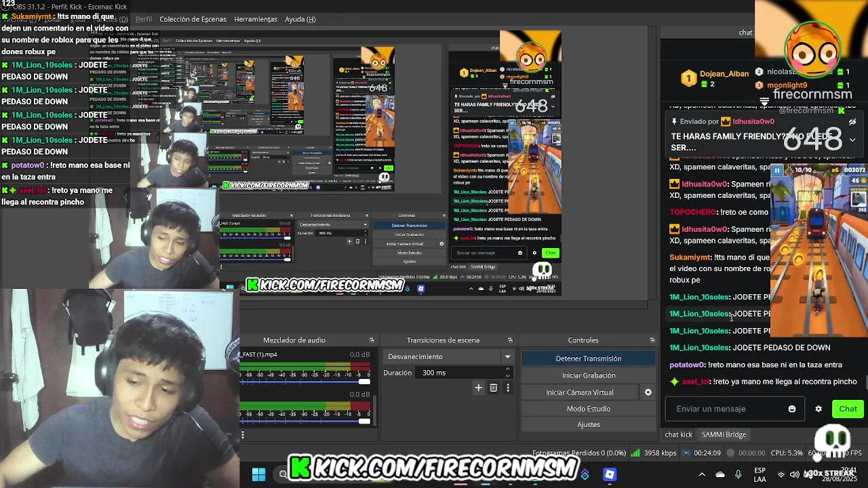Click moonlight9 in gift leaderboard
This screenshot has width=868, height=488.
point(787,85)
